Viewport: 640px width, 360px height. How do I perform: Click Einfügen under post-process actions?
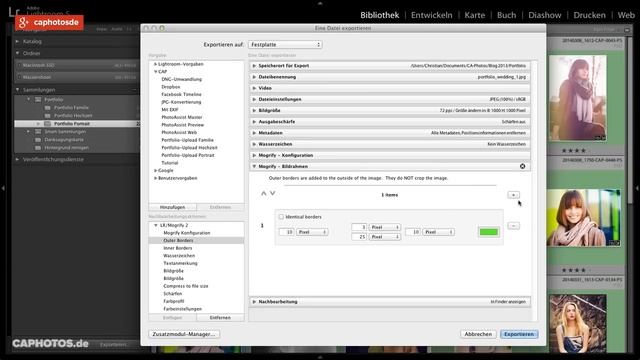pos(173,318)
